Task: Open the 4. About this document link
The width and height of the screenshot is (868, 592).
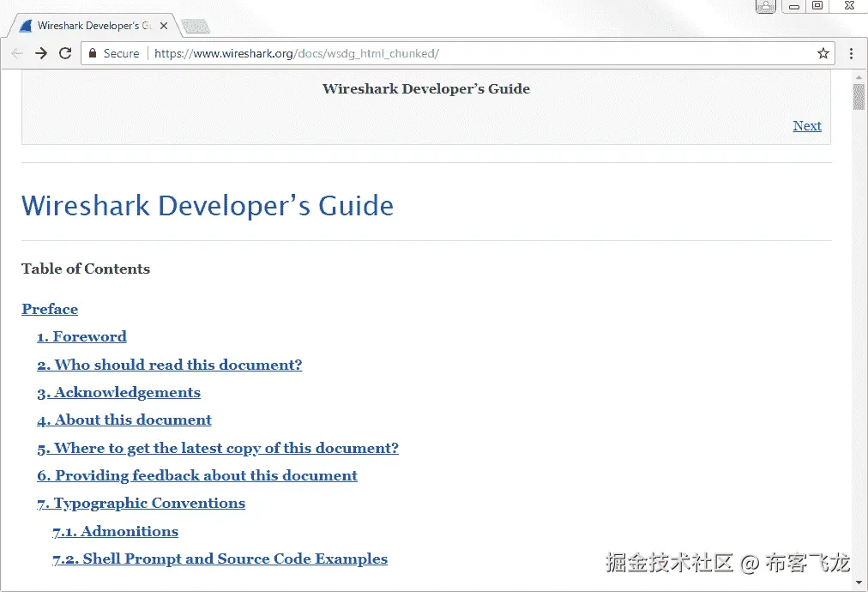Action: [x=124, y=420]
